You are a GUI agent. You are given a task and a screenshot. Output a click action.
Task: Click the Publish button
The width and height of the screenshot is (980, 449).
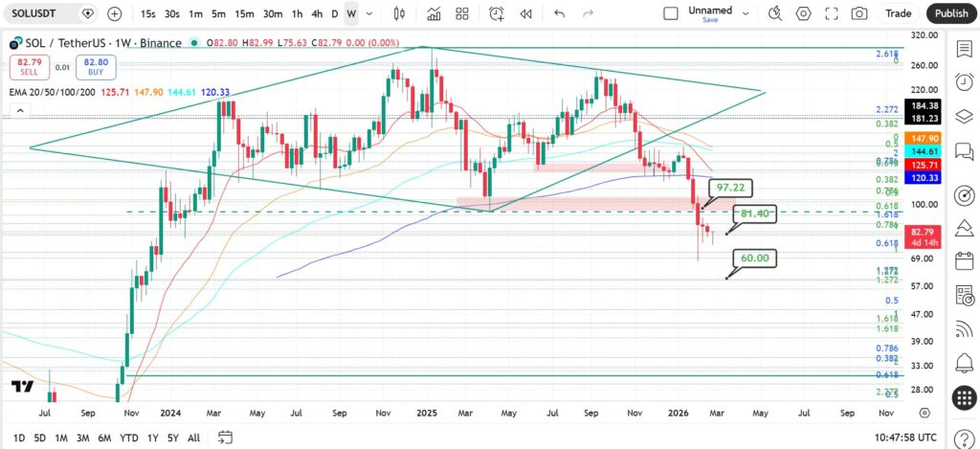click(951, 13)
